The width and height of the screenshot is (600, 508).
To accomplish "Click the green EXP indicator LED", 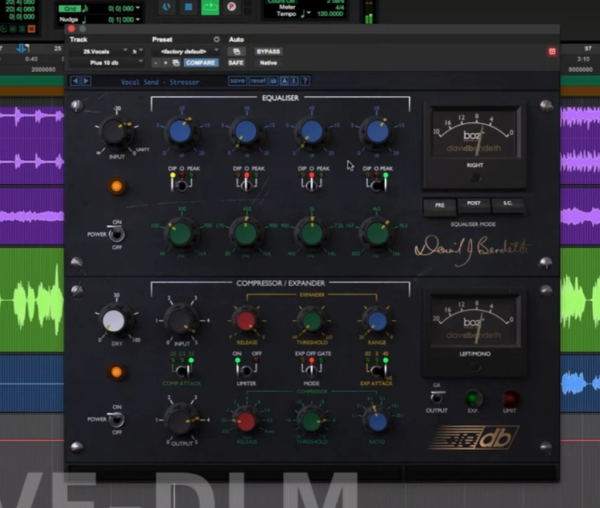I will pos(473,398).
